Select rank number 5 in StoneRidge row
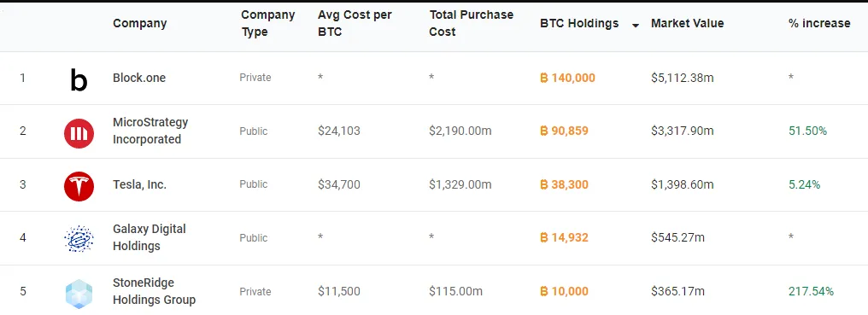 23,291
